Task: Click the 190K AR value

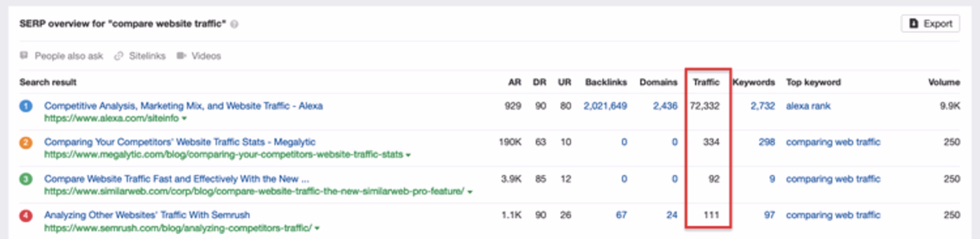Action: (x=510, y=142)
